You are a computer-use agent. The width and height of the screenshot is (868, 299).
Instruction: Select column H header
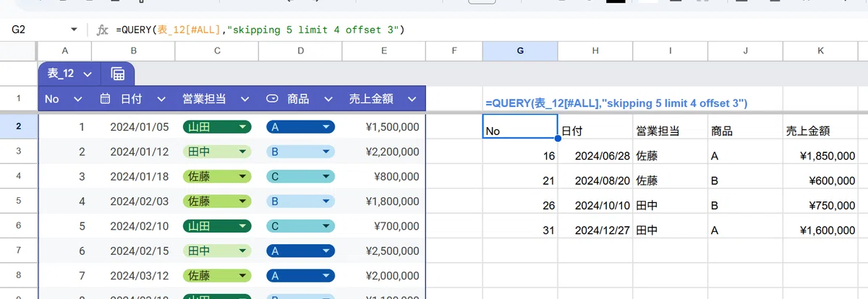(595, 51)
